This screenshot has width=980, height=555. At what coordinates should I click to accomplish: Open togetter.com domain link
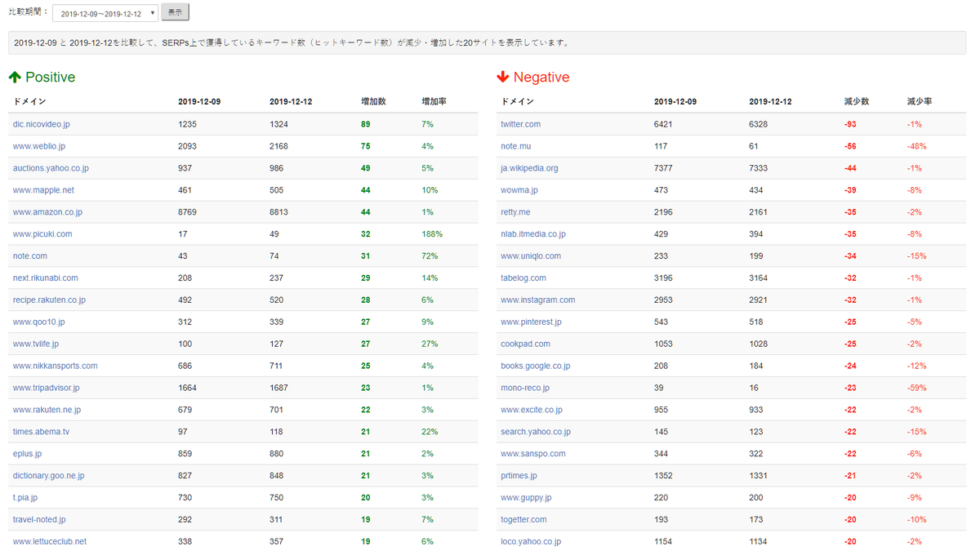pyautogui.click(x=524, y=520)
